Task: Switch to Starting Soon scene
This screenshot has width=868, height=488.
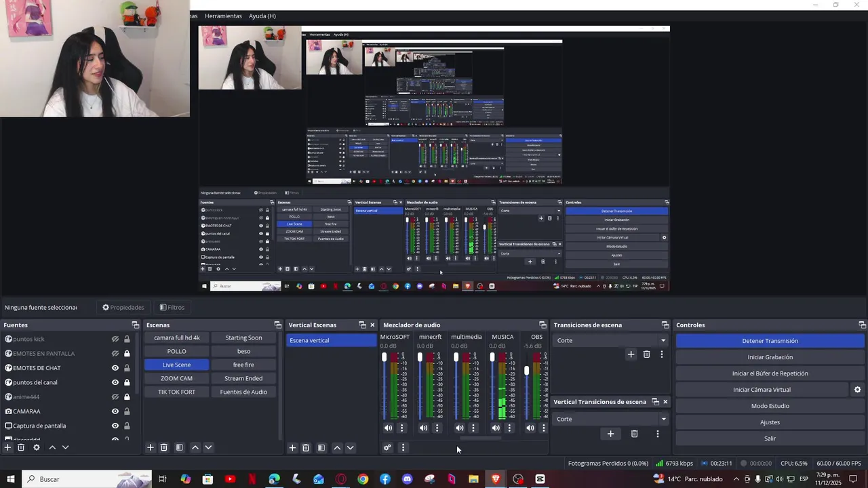Action: tap(243, 338)
